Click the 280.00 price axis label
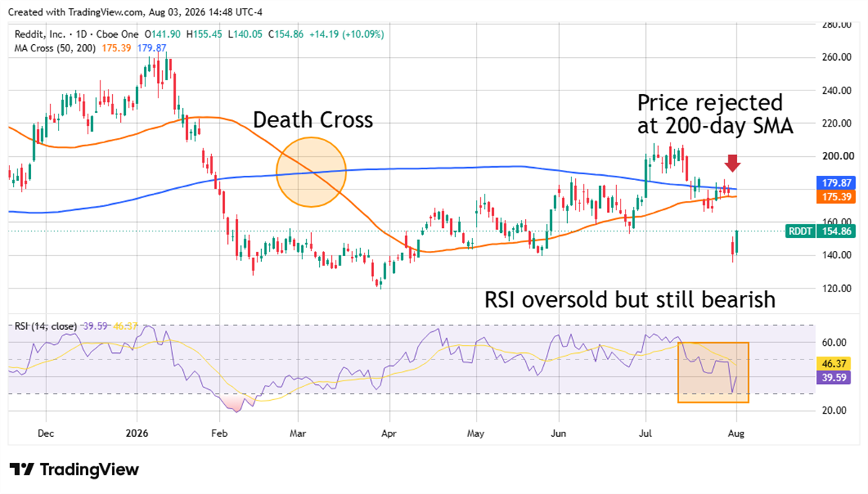 [837, 25]
